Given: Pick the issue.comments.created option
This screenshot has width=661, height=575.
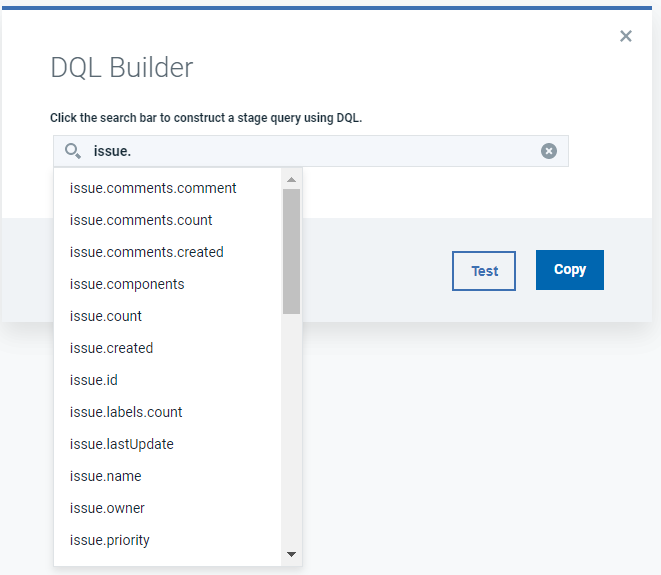Looking at the screenshot, I should tap(147, 252).
